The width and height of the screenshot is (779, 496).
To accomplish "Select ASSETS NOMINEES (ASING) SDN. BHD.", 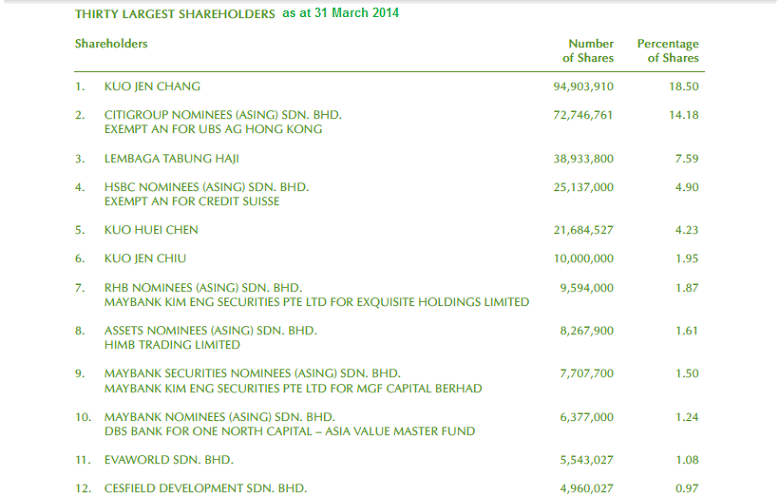I will (x=211, y=331).
